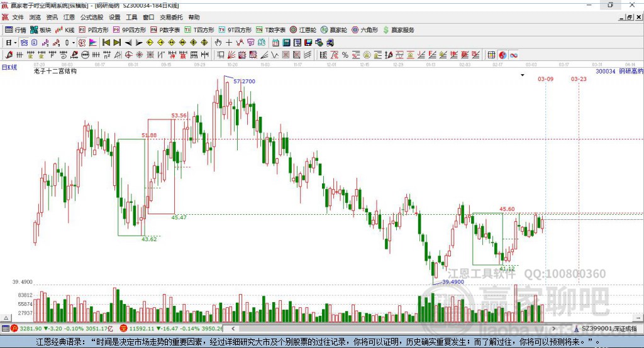Click the grid table icon

491,55
